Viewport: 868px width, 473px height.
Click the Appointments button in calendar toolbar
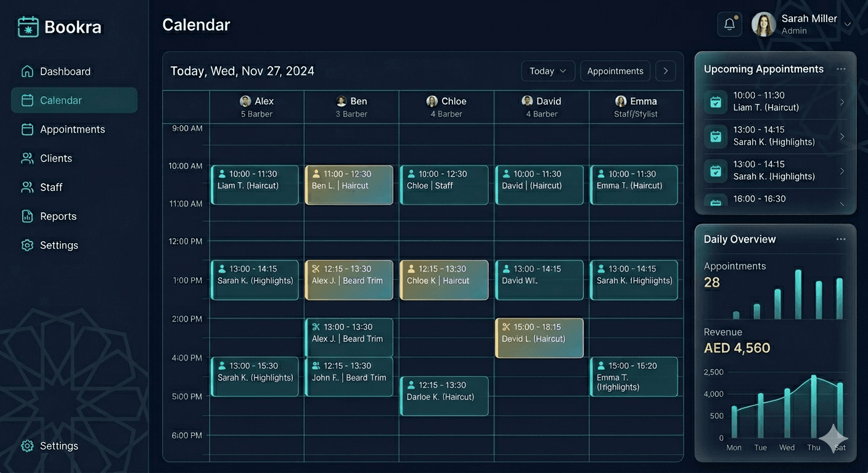click(615, 71)
